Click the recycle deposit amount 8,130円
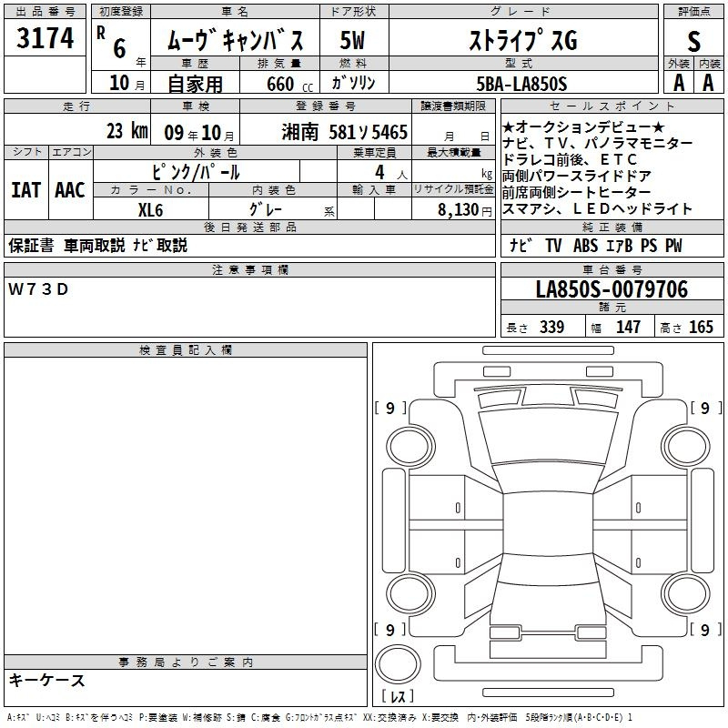Viewport: 728px width, 728px height. 453,208
